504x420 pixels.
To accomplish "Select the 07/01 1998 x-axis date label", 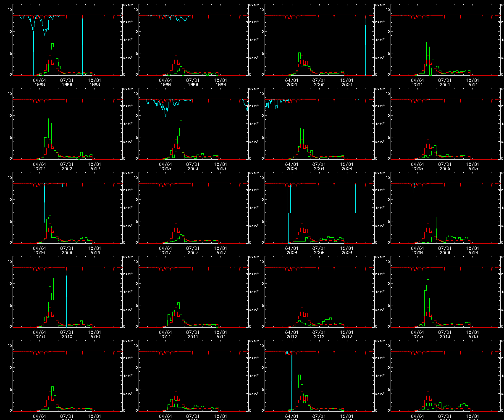I will coord(67,82).
